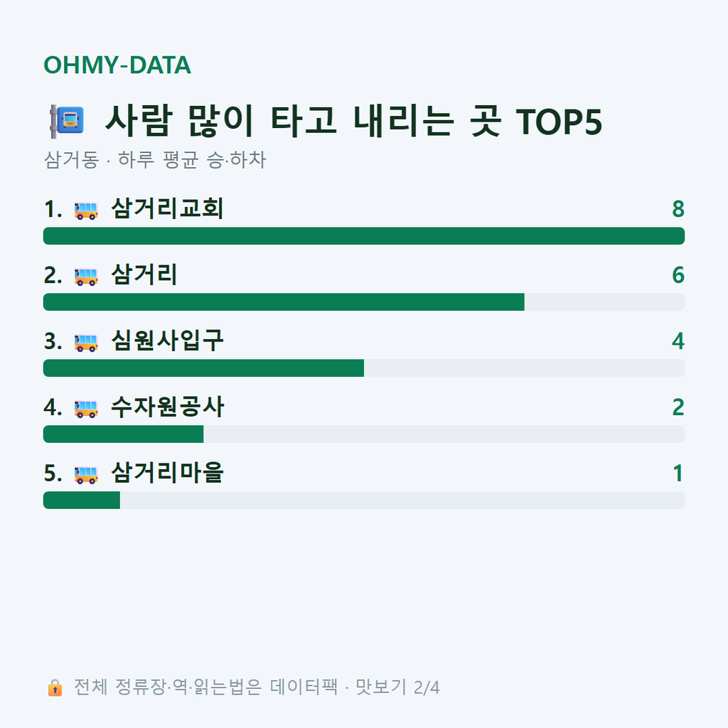Click the value 2 for 수자원공사
Viewport: 728px width, 728px height.
[678, 407]
